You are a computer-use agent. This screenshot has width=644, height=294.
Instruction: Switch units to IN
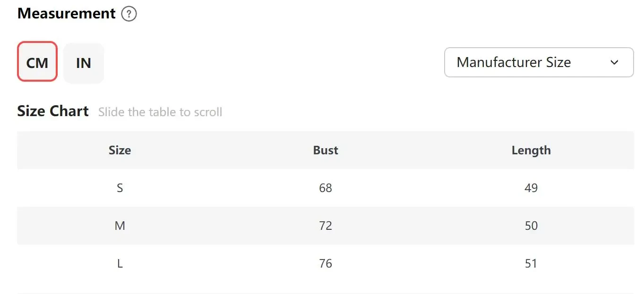[84, 63]
